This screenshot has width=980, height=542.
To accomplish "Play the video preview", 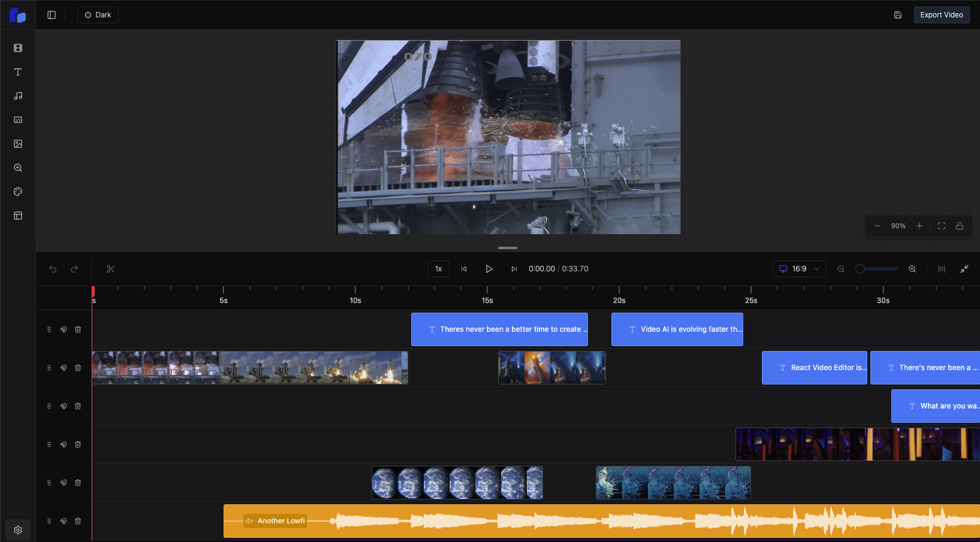I will tap(489, 269).
